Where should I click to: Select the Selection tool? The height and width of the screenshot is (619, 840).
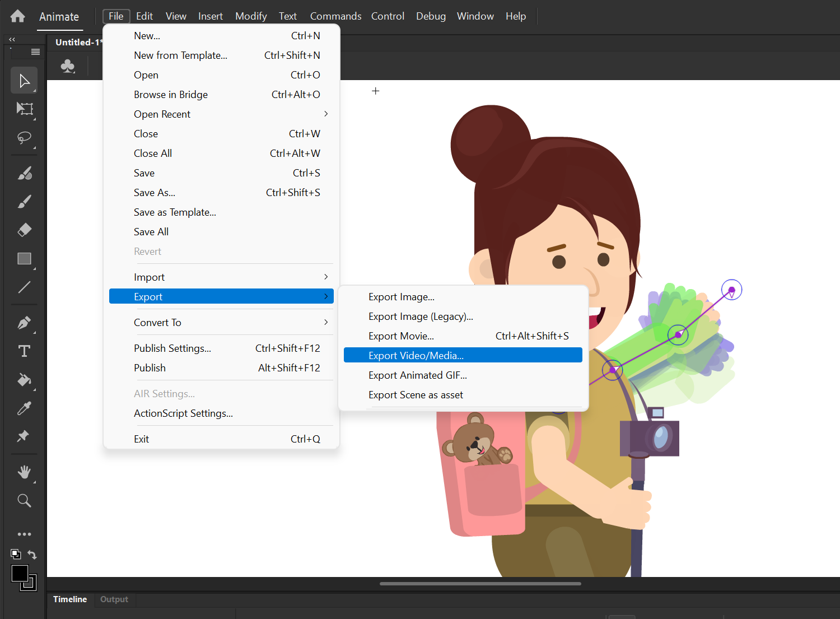click(x=24, y=80)
